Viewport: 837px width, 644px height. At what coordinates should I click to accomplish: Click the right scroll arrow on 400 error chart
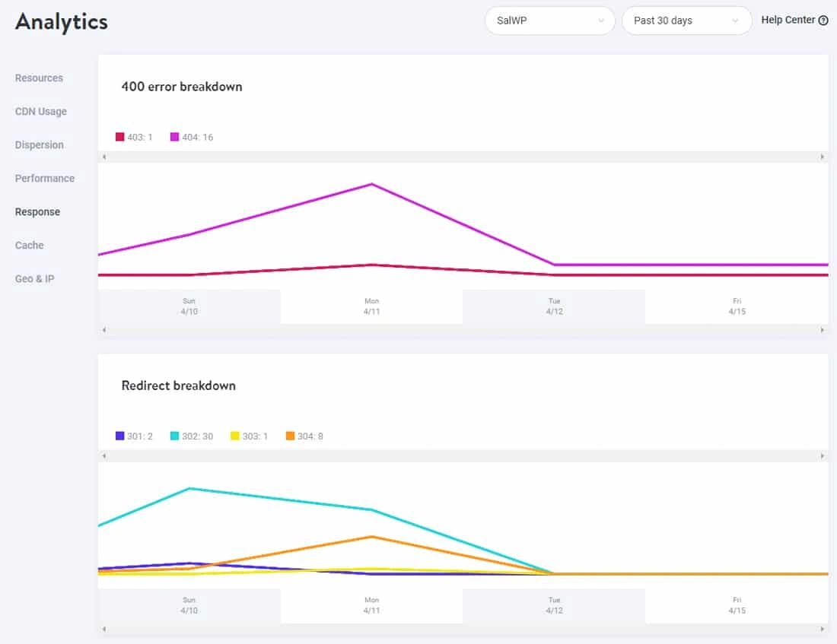point(823,157)
